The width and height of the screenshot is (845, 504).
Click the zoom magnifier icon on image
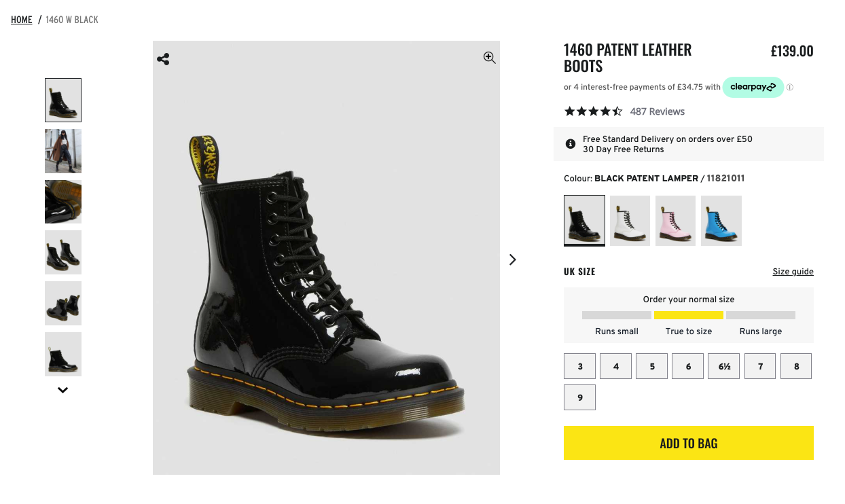click(489, 58)
